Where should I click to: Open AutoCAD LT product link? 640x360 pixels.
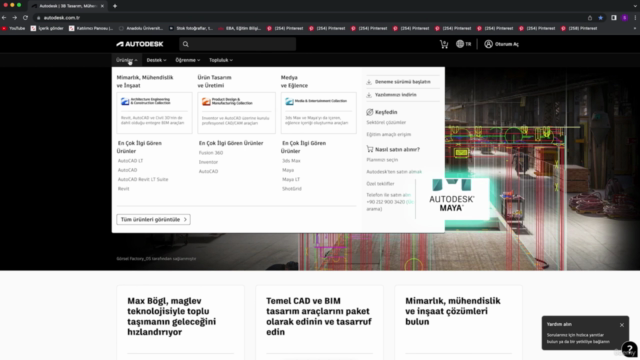point(130,161)
